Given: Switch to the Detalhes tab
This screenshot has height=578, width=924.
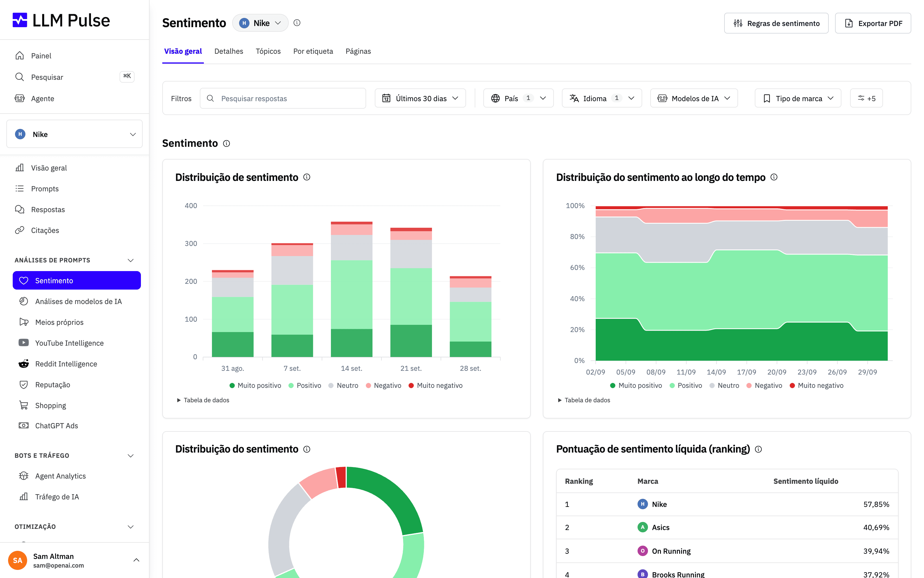Looking at the screenshot, I should (229, 51).
